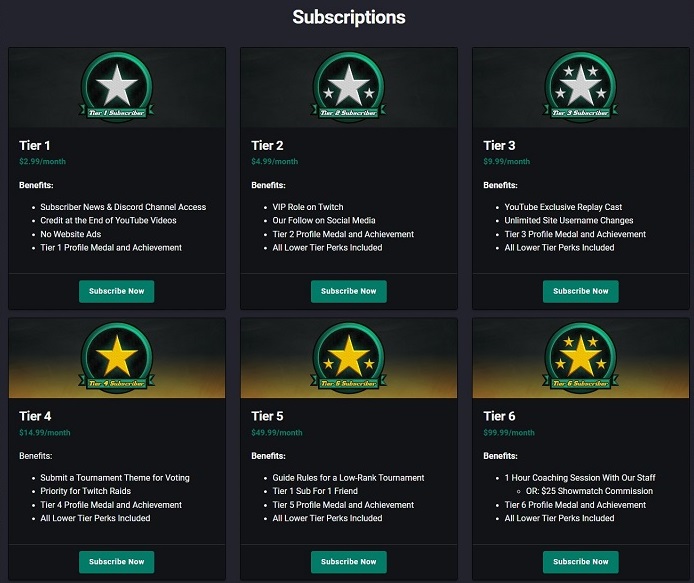694x583 pixels.
Task: Click '1 Hour Coaching Session With Our Staff' benefit
Action: (x=578, y=478)
